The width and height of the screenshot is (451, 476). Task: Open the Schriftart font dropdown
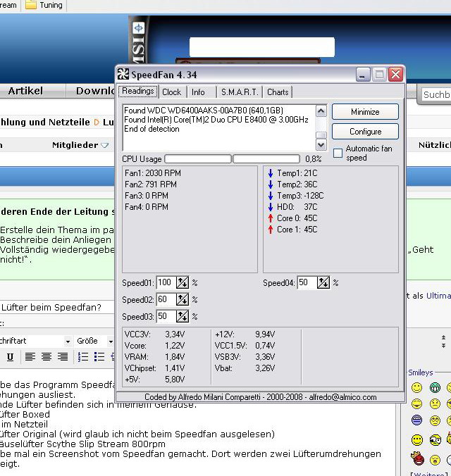point(35,342)
